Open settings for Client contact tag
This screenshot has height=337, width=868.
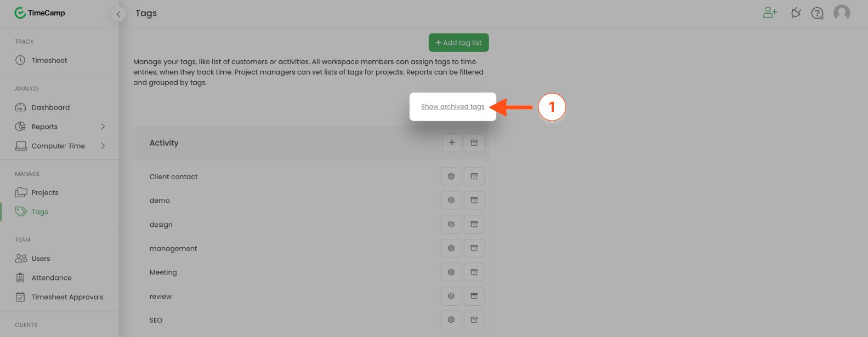(451, 176)
